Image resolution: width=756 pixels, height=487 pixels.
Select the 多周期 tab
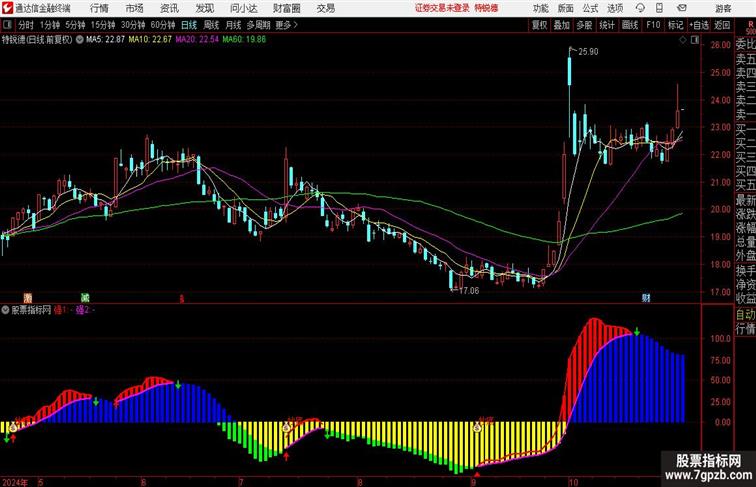(258, 25)
